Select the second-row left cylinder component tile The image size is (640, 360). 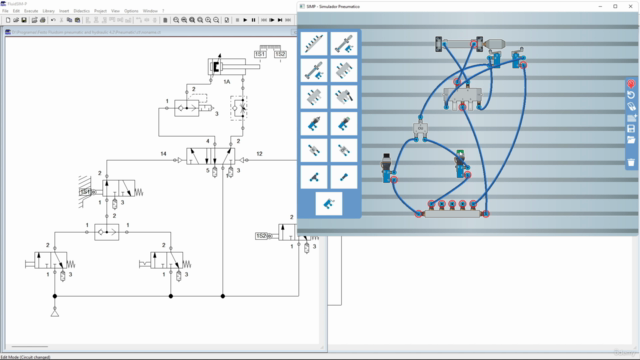314,71
